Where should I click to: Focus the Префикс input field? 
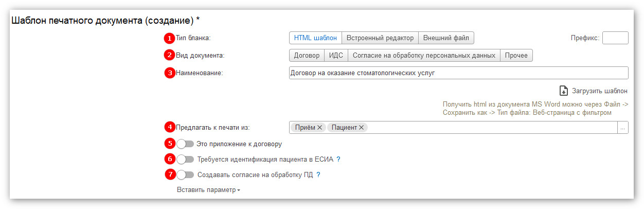(615, 38)
